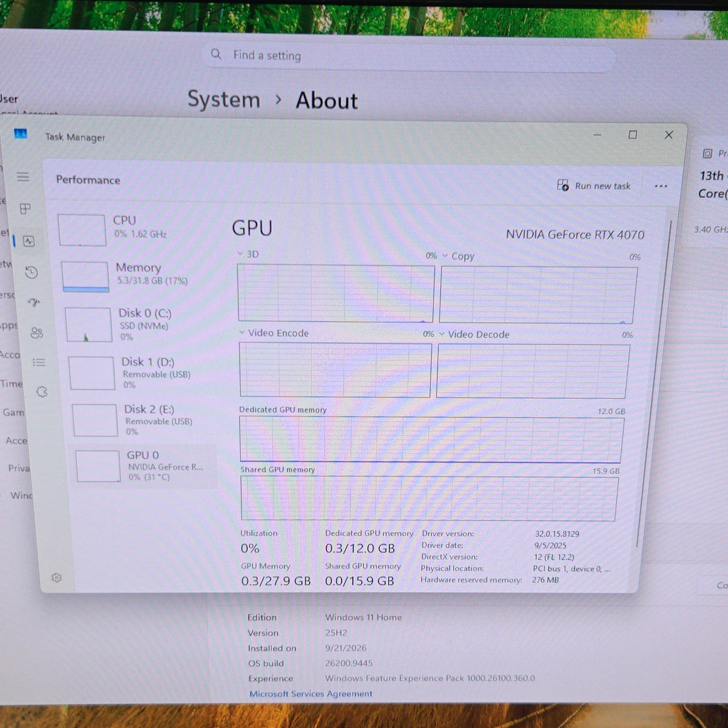The width and height of the screenshot is (728, 728).
Task: Click the Shared GPU memory graph
Action: [430, 498]
